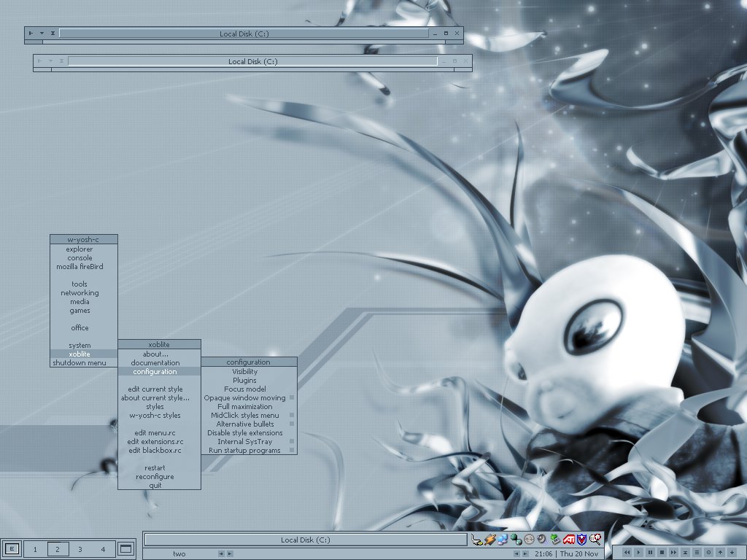Image resolution: width=747 pixels, height=560 pixels.
Task: Click the hourglass-shaped icon on focused Local Disk titlebar
Action: (x=53, y=34)
